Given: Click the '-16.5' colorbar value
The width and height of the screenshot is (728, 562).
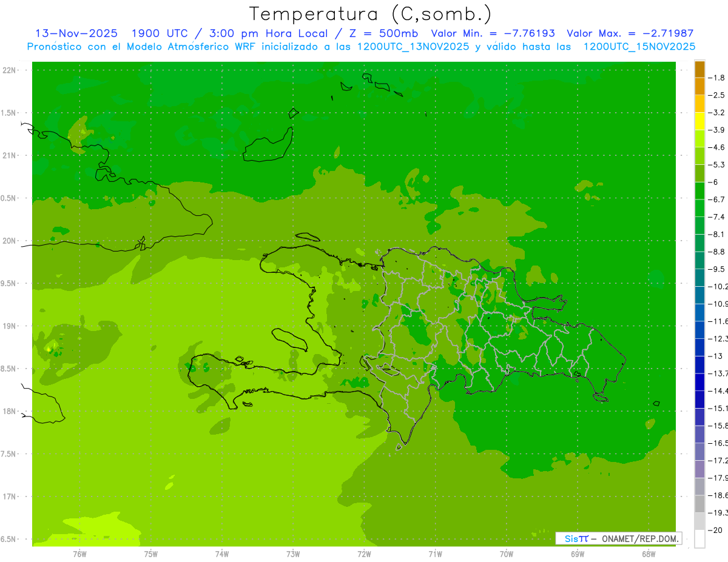Looking at the screenshot, I should point(718,443).
